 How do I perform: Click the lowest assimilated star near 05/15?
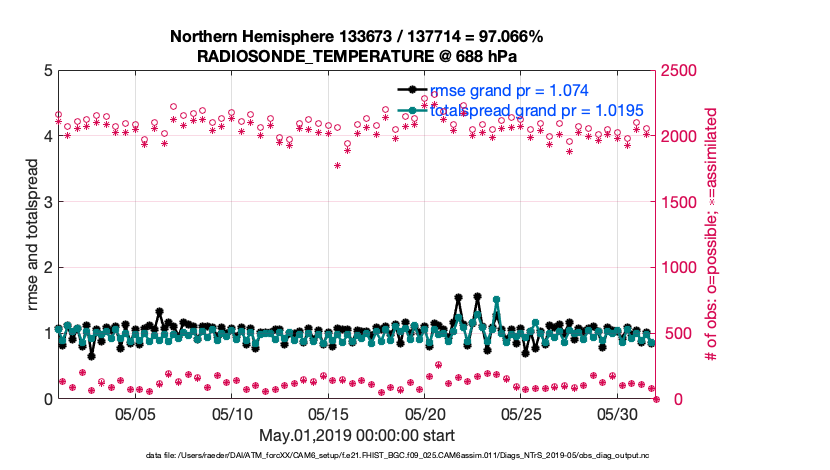point(338,166)
